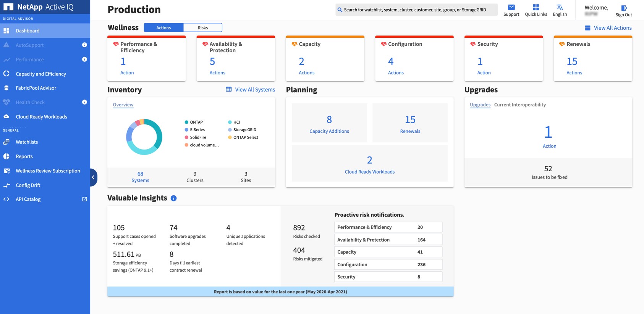
Task: Click the Reports pie chart icon
Action: point(6,156)
